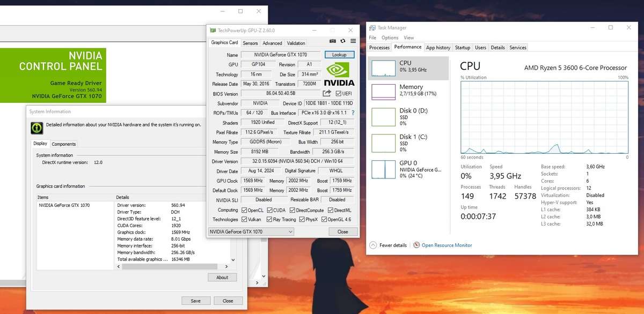This screenshot has width=644, height=314.
Task: Click the refresh icon in GPU-Z toolbar
Action: click(x=342, y=41)
